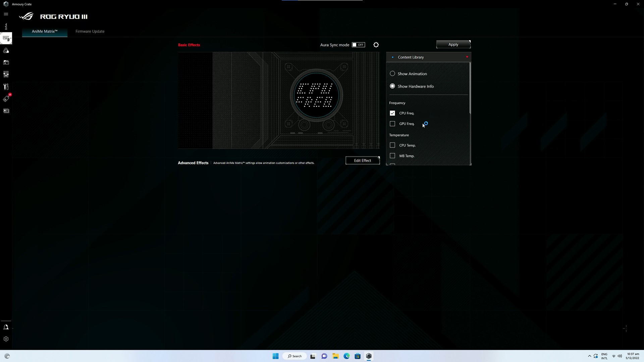This screenshot has width=644, height=362.
Task: Uncheck the CPU Freq. checkbox
Action: (x=392, y=113)
